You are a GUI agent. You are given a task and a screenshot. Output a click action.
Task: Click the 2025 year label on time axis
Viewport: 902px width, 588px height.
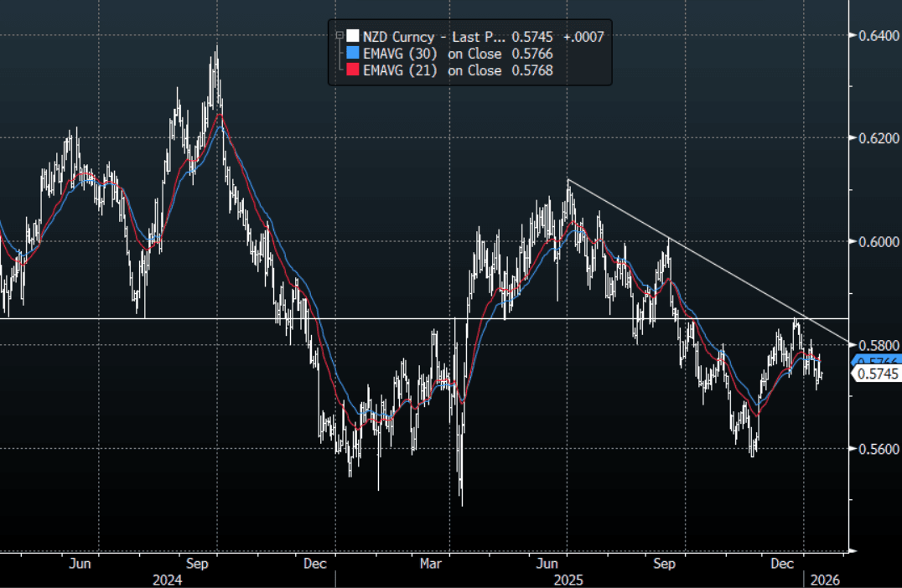coord(568,580)
